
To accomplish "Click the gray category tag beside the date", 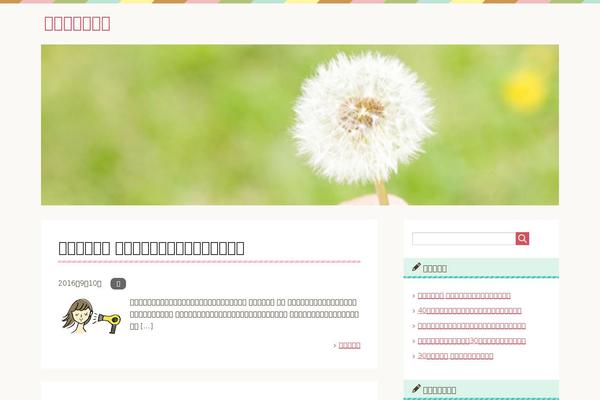I will coord(118,284).
